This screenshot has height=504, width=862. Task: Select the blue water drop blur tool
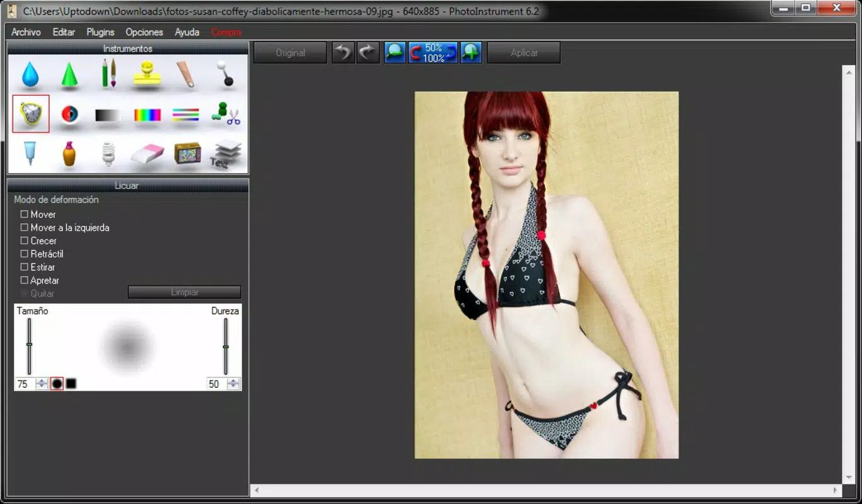click(x=30, y=74)
